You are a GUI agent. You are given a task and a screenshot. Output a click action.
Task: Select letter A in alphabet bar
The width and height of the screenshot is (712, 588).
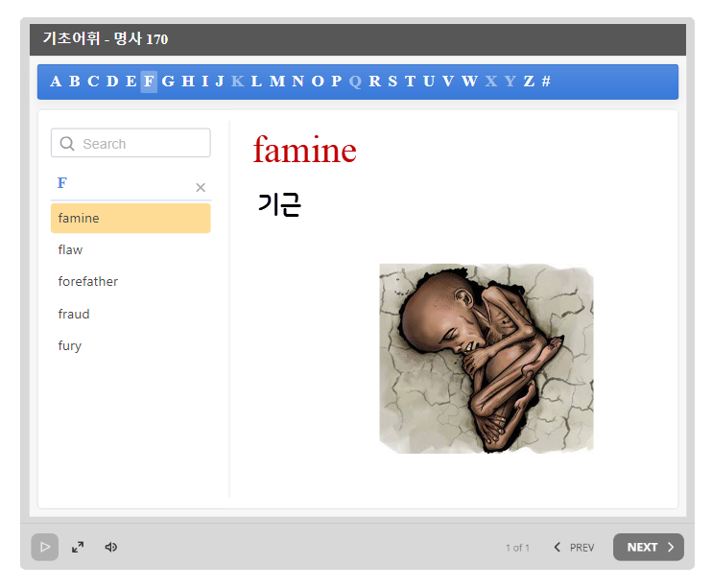(56, 82)
